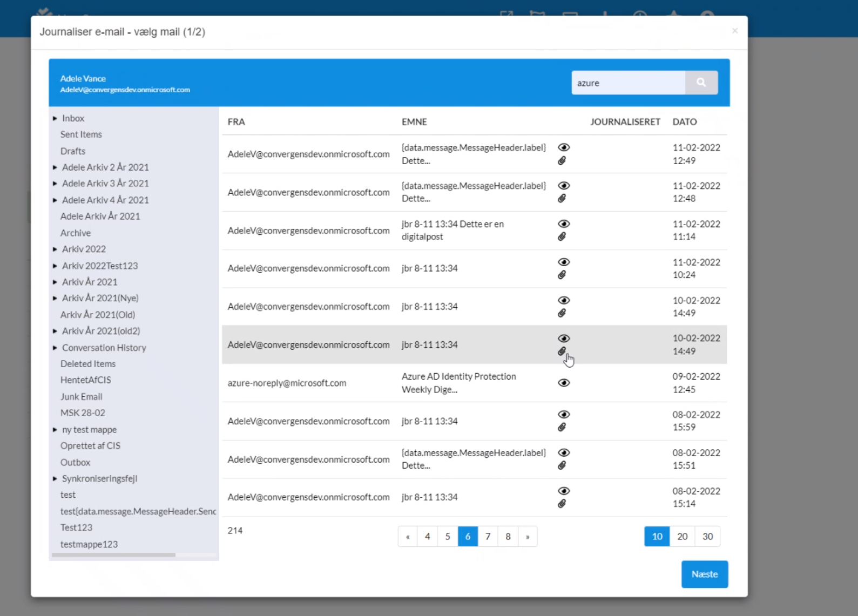Expand the Conversation History folder
The height and width of the screenshot is (616, 858).
pos(55,348)
